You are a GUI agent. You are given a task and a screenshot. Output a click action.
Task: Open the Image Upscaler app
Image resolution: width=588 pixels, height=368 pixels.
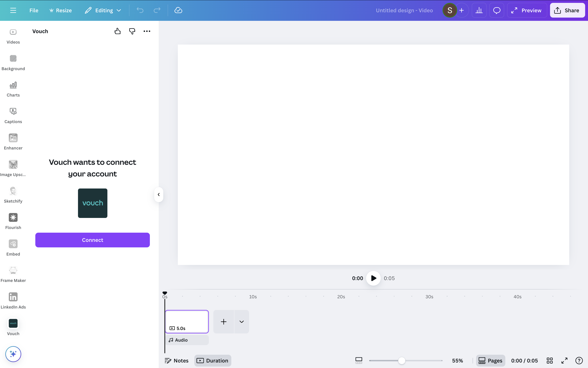point(13,169)
